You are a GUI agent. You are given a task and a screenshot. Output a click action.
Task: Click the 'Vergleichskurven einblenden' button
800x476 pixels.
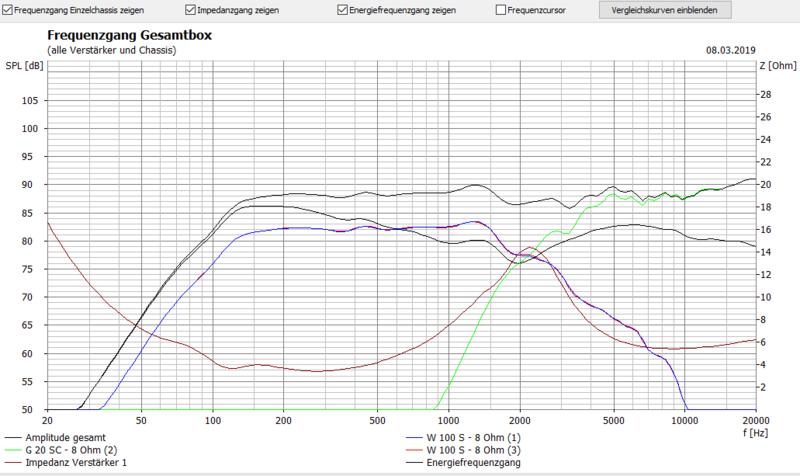[665, 10]
